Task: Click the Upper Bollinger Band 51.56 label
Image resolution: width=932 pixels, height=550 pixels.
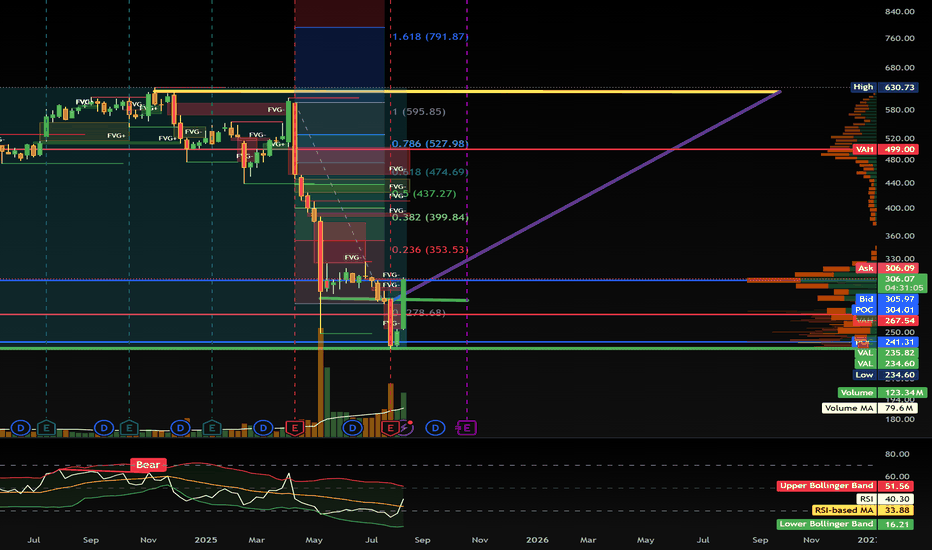Action: coord(845,486)
